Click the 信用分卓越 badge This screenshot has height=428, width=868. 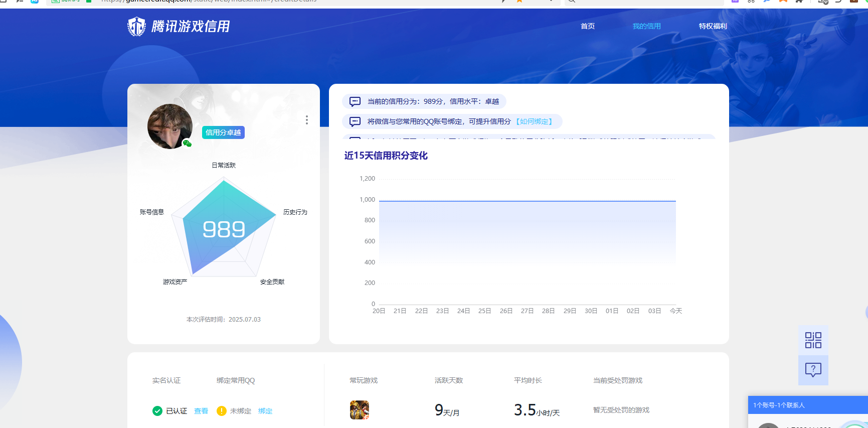pos(223,132)
